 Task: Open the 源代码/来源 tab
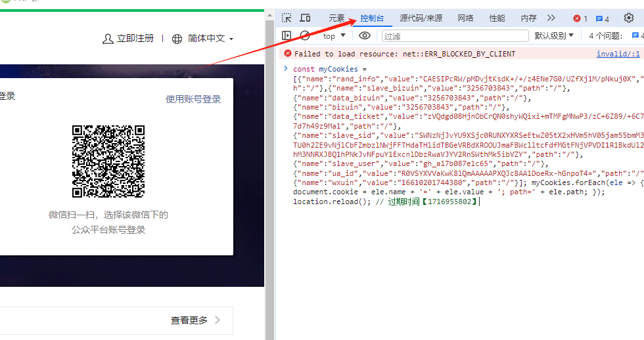pos(421,18)
